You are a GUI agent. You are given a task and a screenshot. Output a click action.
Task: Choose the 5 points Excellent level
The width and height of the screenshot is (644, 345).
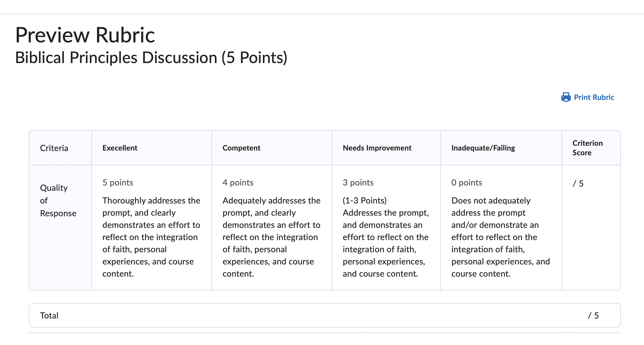point(118,183)
